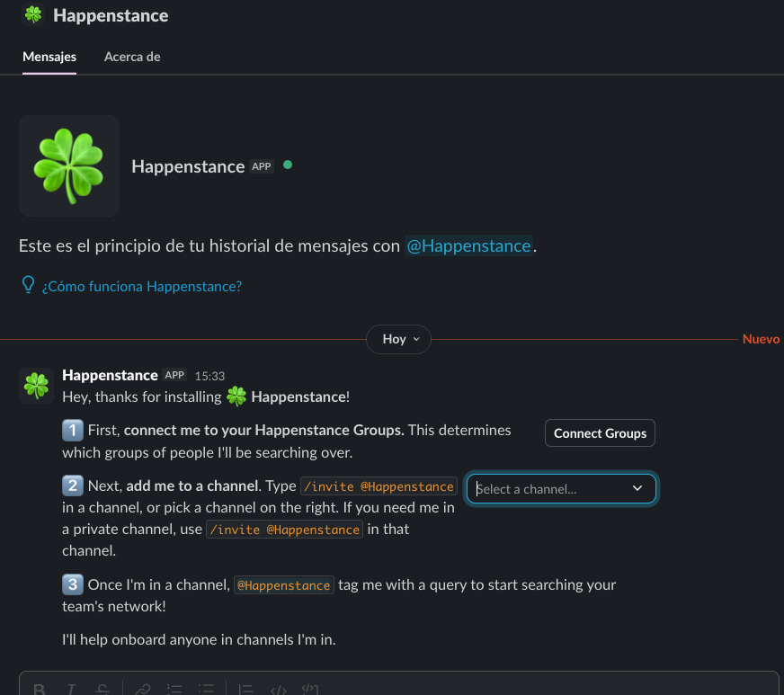The height and width of the screenshot is (695, 784).
Task: Start a numbered list in composer
Action: click(x=174, y=690)
